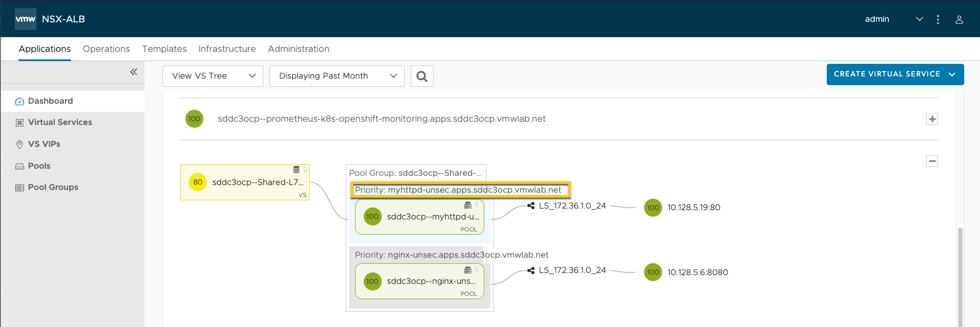Click the Virtual Services sidebar icon
Image resolution: width=980 pixels, height=327 pixels.
20,123
